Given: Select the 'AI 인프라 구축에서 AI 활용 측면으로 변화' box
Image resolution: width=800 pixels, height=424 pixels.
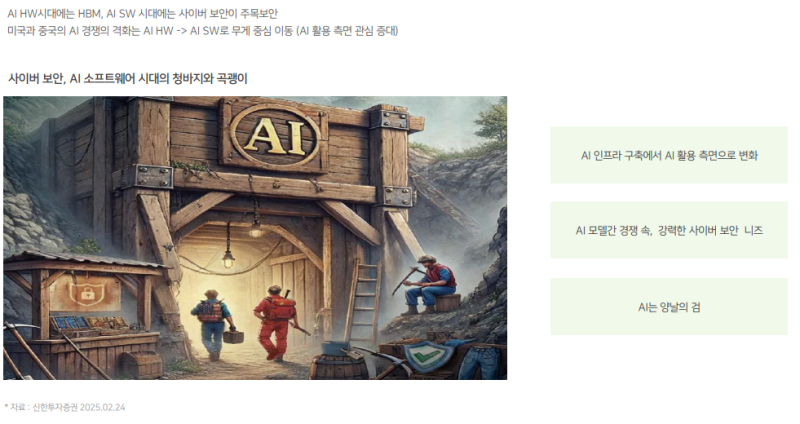Looking at the screenshot, I should 668,155.
